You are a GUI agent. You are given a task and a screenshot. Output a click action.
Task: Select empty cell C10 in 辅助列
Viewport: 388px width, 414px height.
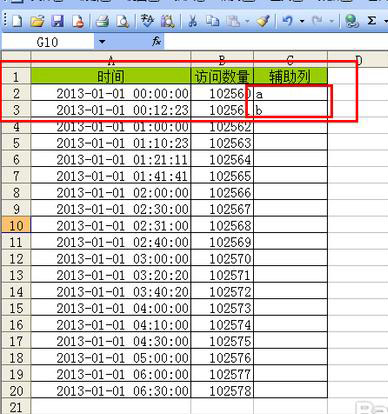pos(290,225)
